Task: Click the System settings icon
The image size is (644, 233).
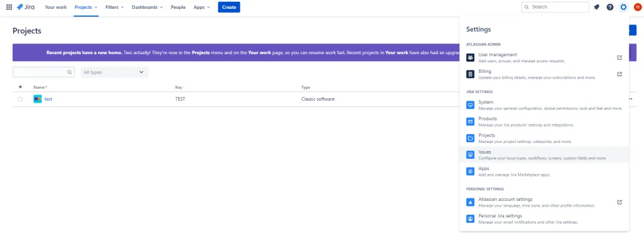Action: tap(471, 105)
